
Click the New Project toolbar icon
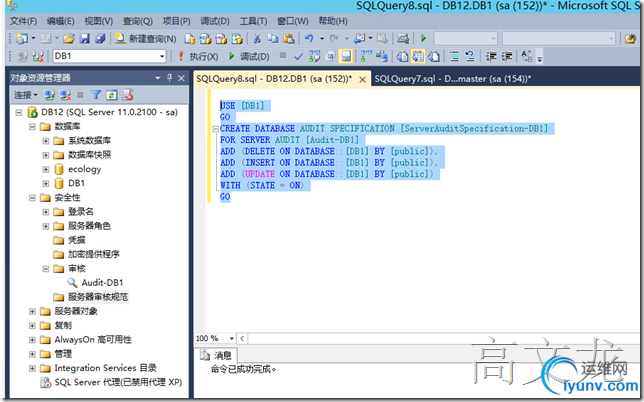(22, 39)
